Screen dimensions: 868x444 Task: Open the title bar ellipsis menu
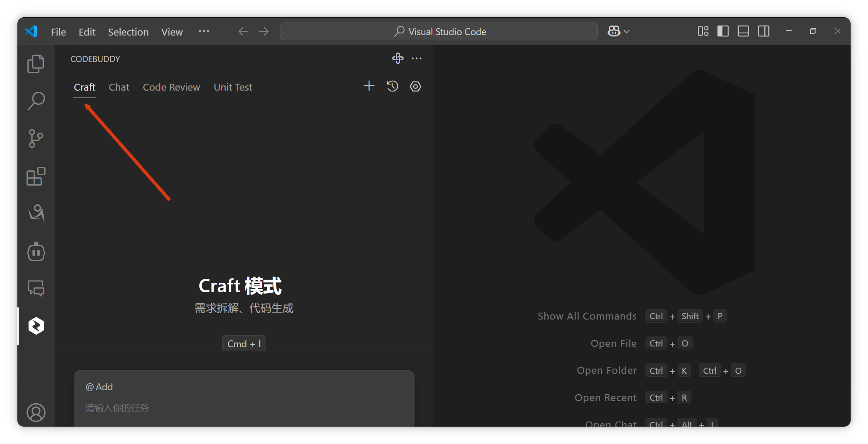tap(204, 31)
